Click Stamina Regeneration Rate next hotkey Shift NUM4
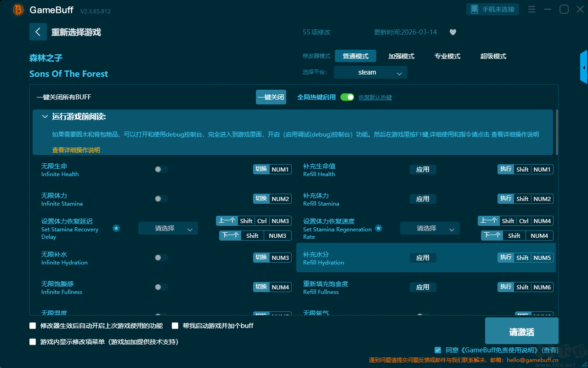Image resolution: width=588 pixels, height=368 pixels. point(517,236)
